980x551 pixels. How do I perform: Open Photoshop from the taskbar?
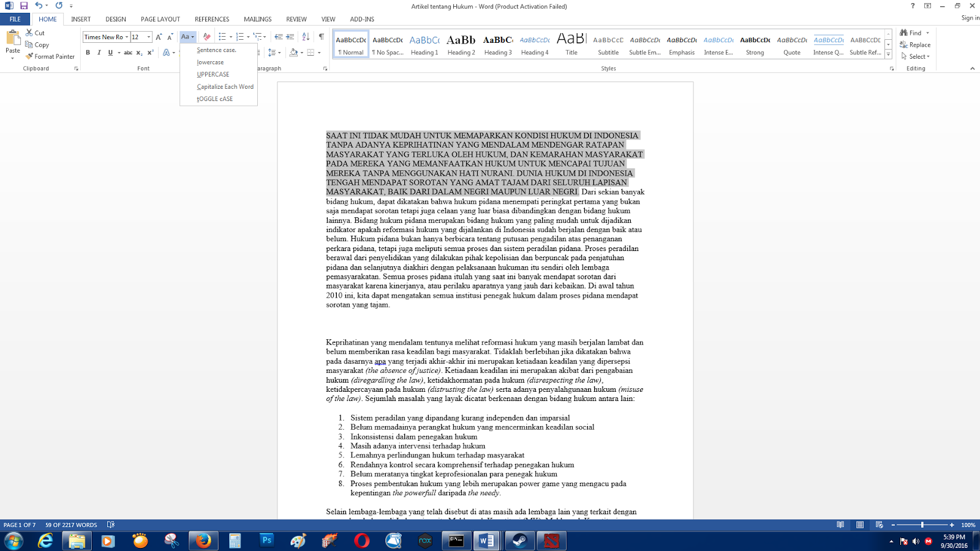pyautogui.click(x=266, y=541)
